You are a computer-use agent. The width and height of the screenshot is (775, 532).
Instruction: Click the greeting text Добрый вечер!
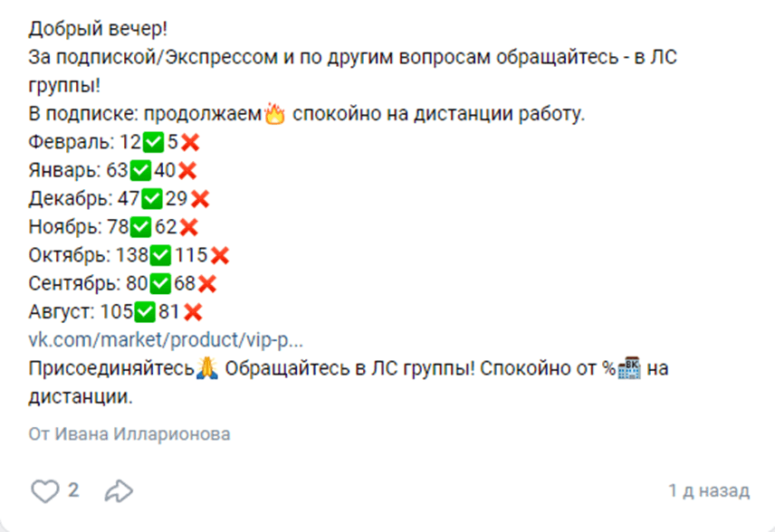98,29
